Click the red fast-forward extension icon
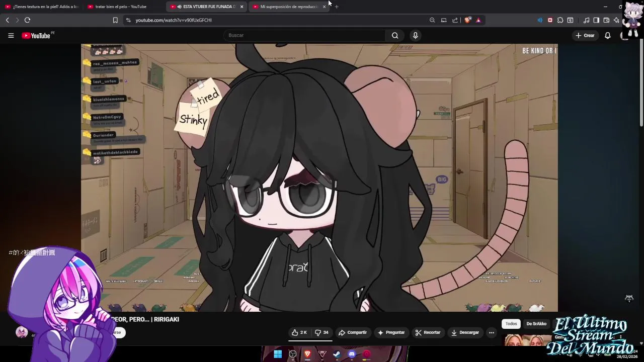Screen dimensions: 644x362 tap(550, 20)
